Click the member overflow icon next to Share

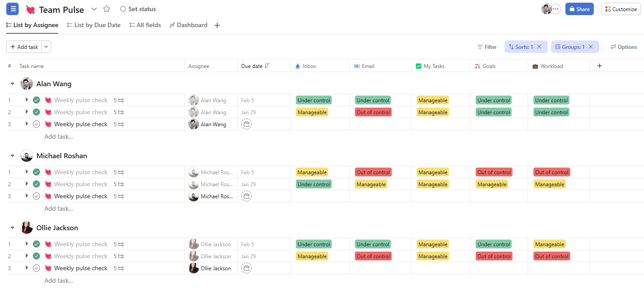pyautogui.click(x=556, y=9)
